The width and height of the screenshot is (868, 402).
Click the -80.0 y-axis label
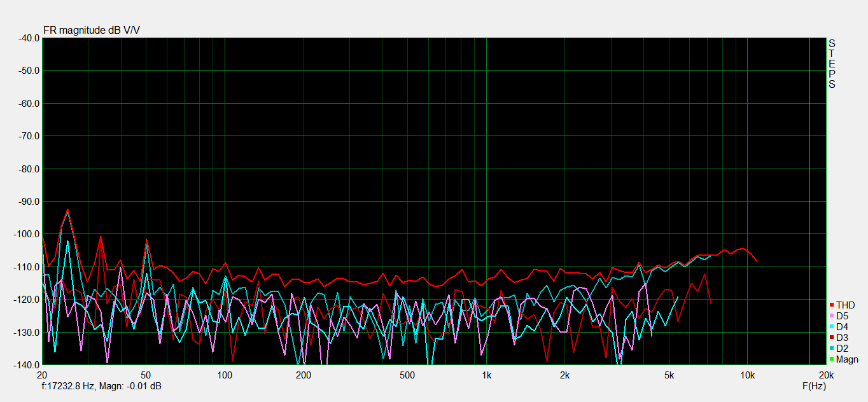[28, 169]
